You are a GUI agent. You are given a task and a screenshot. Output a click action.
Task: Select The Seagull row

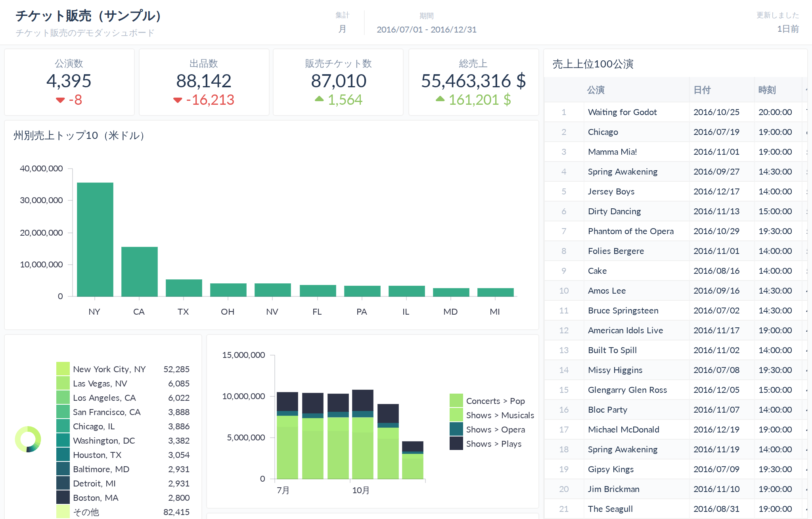(676, 509)
